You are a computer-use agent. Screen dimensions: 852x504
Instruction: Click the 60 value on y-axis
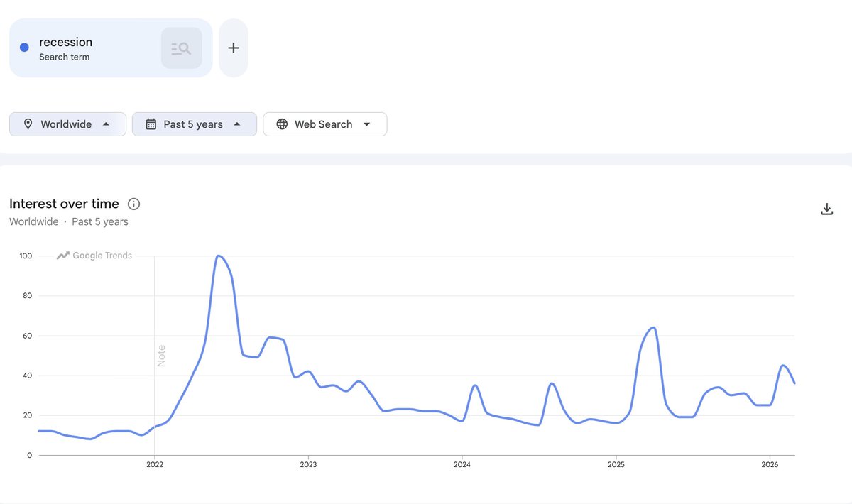pyautogui.click(x=28, y=335)
